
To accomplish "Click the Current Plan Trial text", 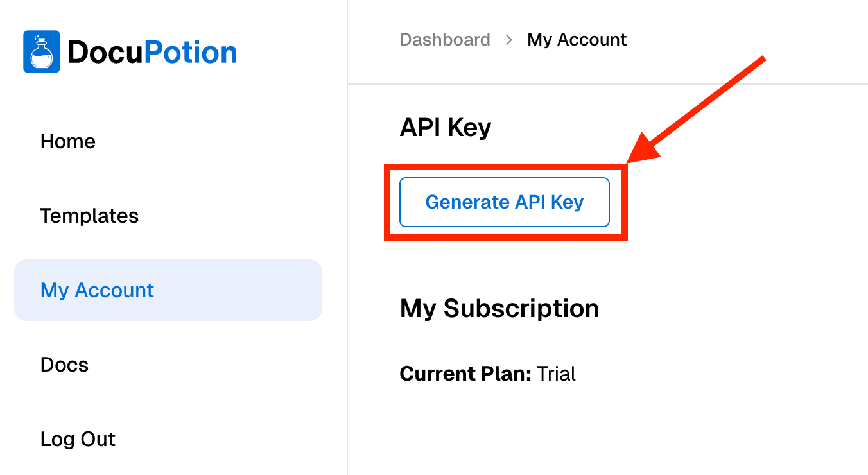I will click(488, 374).
